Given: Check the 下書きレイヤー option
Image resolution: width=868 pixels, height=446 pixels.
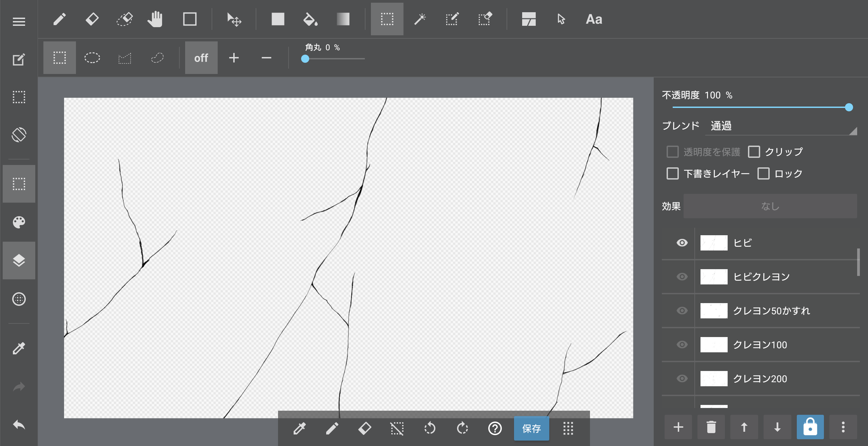Looking at the screenshot, I should point(673,173).
